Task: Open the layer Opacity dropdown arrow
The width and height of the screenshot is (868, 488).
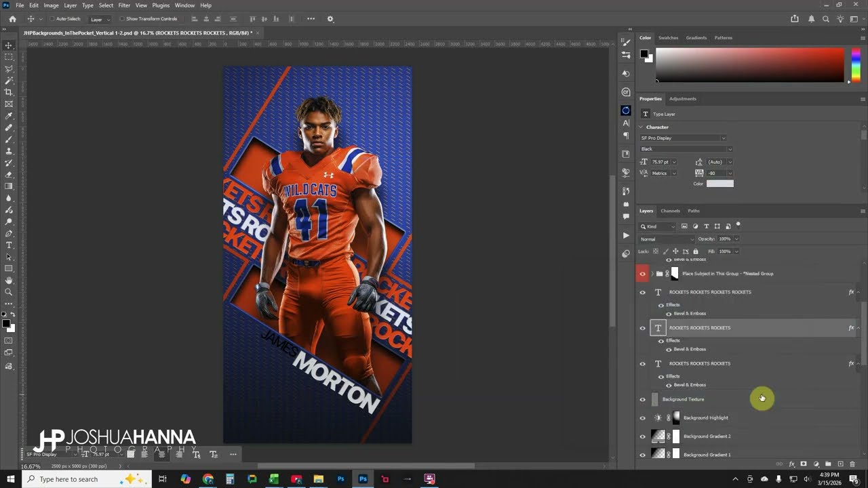Action: pos(736,239)
